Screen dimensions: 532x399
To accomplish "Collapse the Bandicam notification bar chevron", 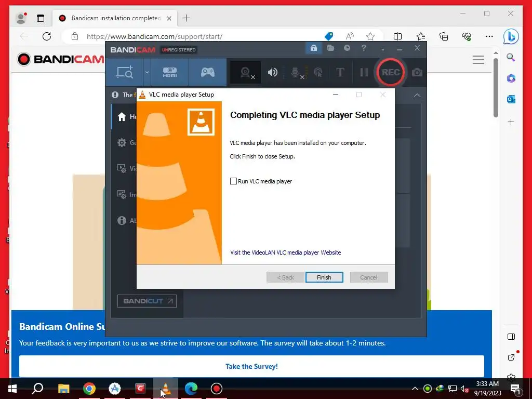I will click(x=417, y=96).
